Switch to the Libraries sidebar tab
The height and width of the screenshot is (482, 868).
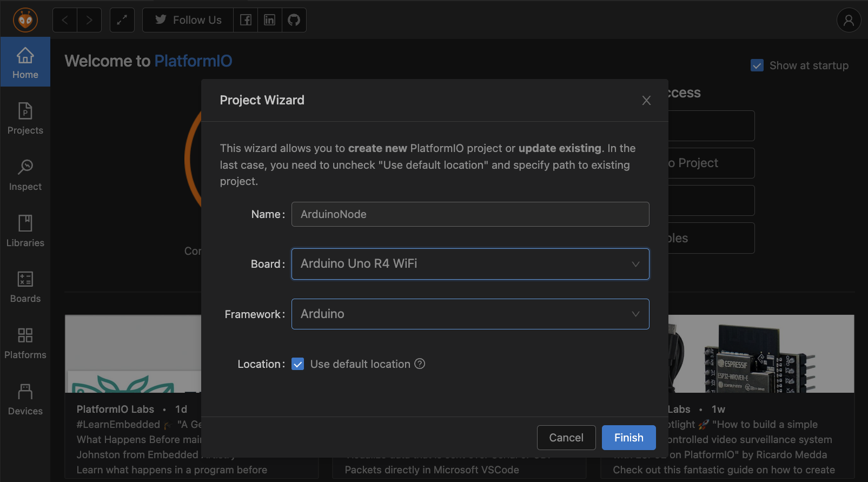(25, 231)
